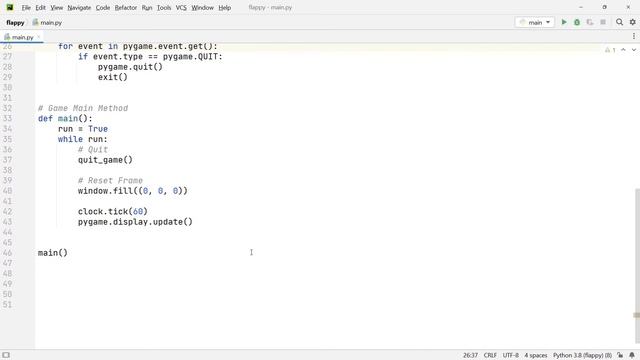Open the Code menu

(103, 7)
